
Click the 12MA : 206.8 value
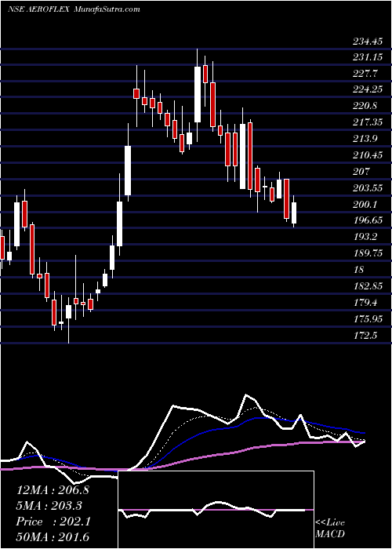click(x=53, y=490)
